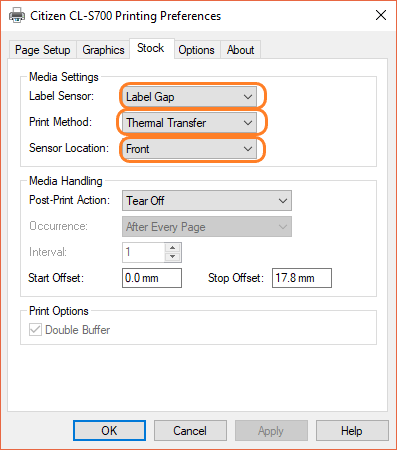Image resolution: width=397 pixels, height=450 pixels.
Task: Open the Label Sensor dropdown
Action: coord(189,97)
